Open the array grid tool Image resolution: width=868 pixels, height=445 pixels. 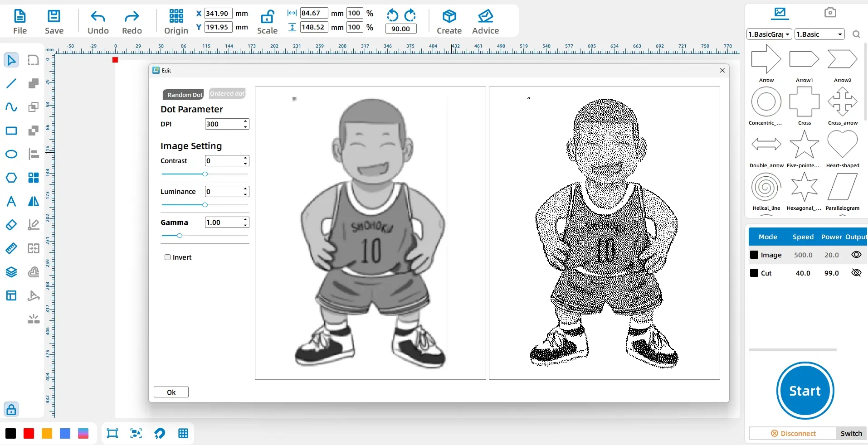click(x=34, y=178)
